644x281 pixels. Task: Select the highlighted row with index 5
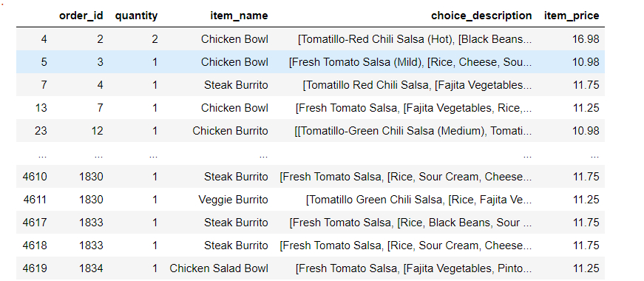(311, 62)
